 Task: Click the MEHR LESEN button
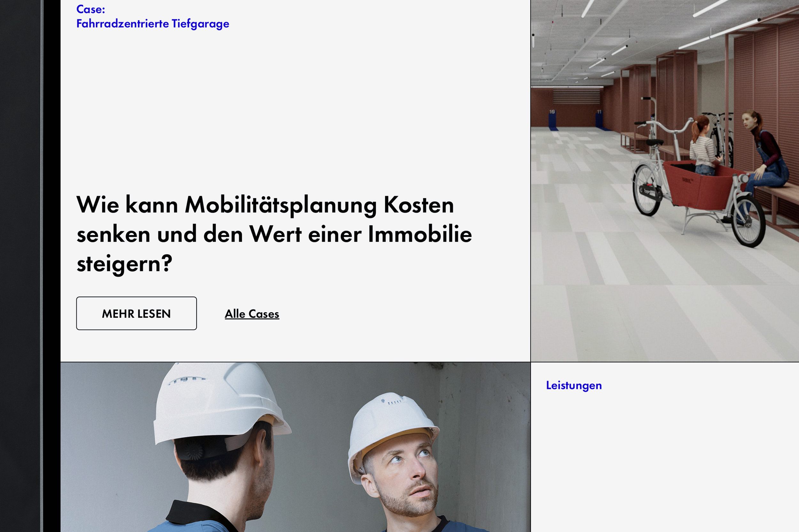(x=136, y=313)
